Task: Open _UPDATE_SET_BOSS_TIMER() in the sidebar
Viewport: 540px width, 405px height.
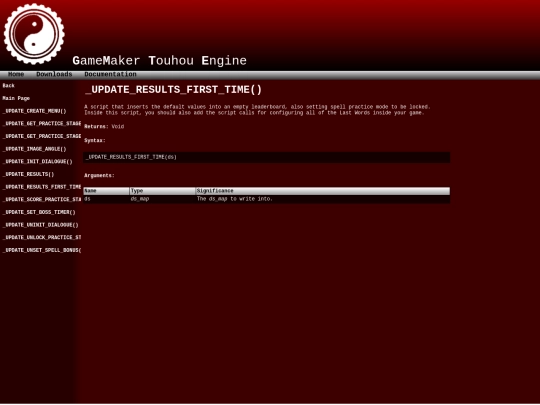Action: coord(39,212)
